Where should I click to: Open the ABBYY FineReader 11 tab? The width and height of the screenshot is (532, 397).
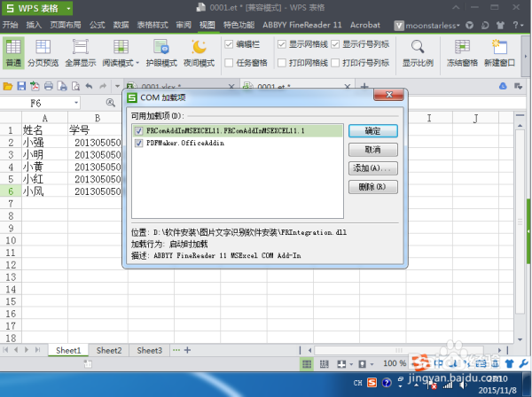[x=302, y=25]
